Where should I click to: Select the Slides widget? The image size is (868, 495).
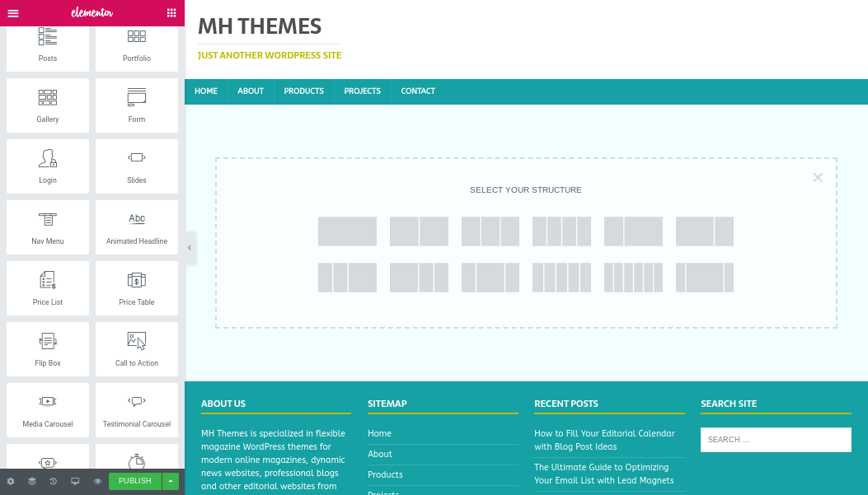click(x=137, y=166)
